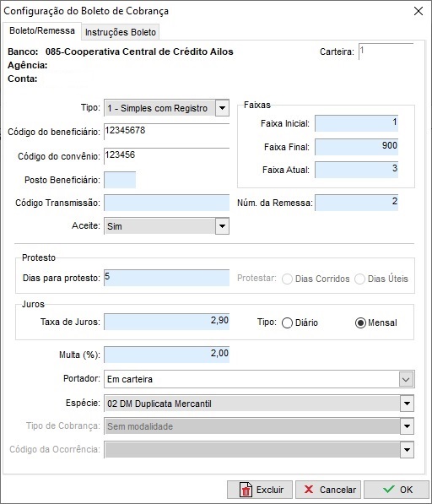Click the Código do beneficiário field
This screenshot has width=432, height=504.
click(x=166, y=132)
